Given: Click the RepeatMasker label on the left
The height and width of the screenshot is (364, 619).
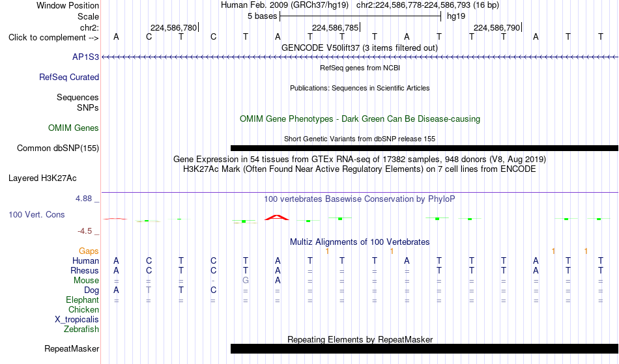Looking at the screenshot, I should click(72, 348).
